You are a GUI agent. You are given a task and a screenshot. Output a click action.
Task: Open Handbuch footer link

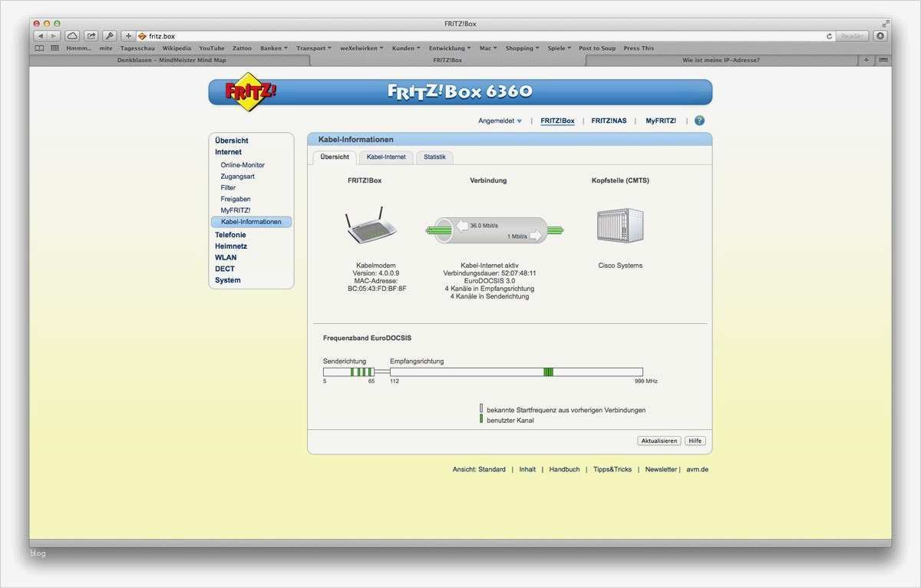point(564,469)
